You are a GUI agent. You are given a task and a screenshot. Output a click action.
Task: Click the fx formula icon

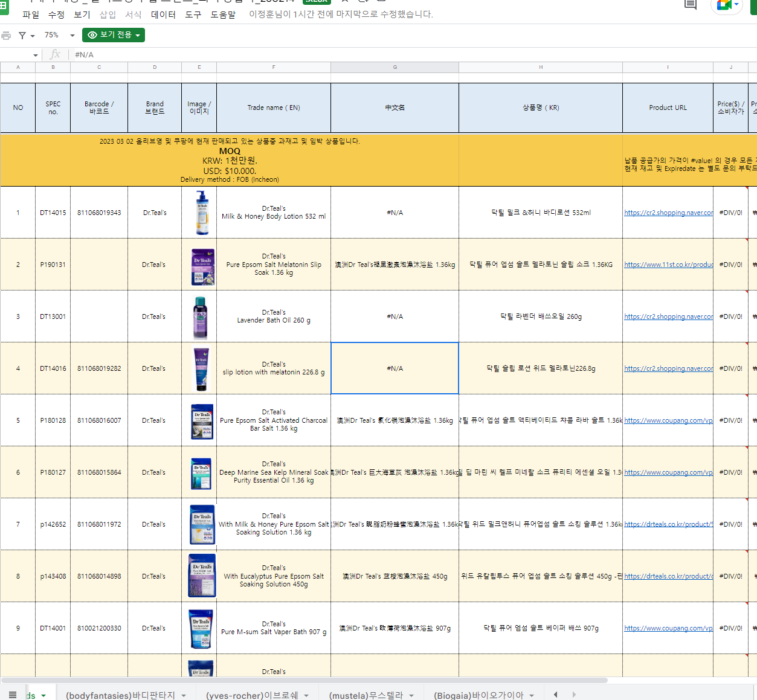click(55, 54)
